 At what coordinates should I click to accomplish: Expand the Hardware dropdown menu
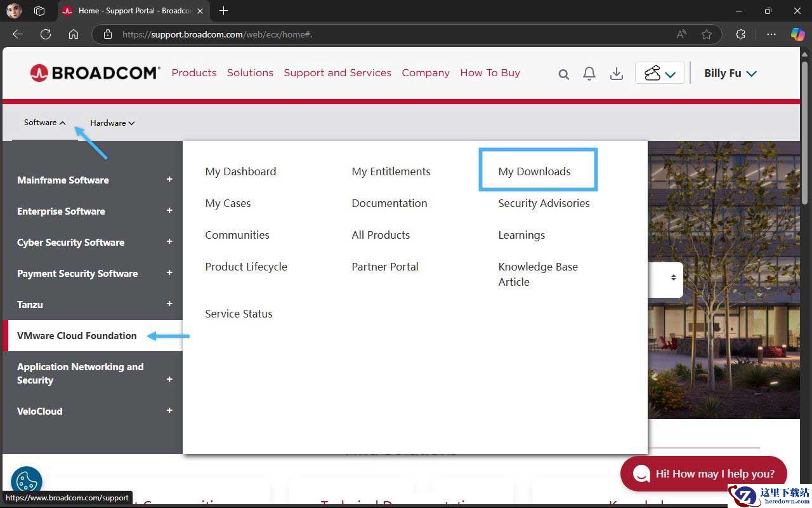[112, 123]
